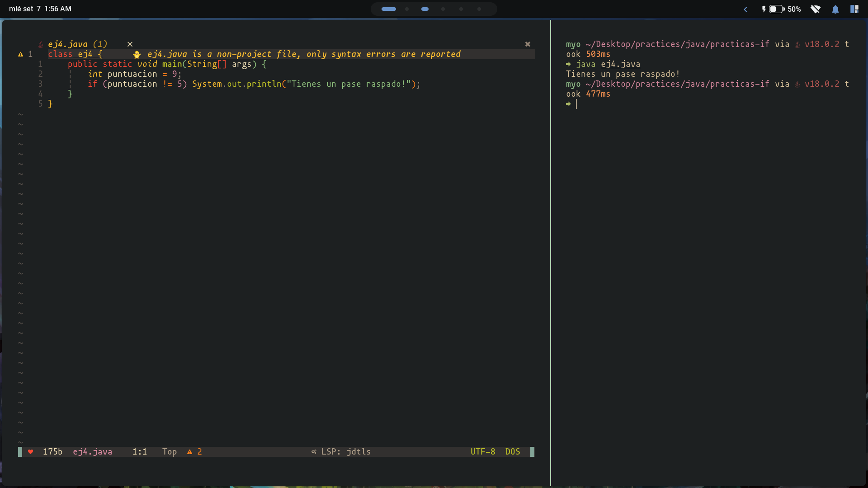Expand the system tray chevron arrow
Screen dimensions: 868x488
coord(745,9)
